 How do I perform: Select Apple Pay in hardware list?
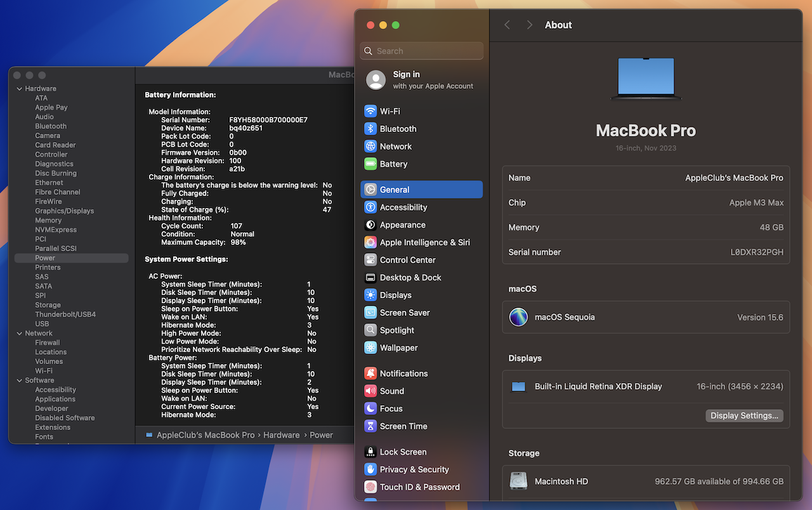tap(51, 107)
